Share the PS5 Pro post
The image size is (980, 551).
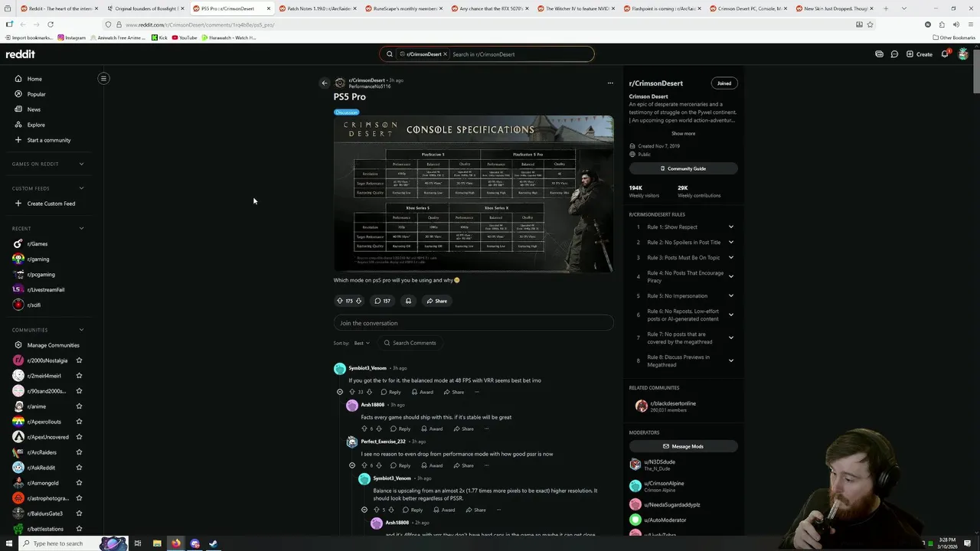point(437,301)
